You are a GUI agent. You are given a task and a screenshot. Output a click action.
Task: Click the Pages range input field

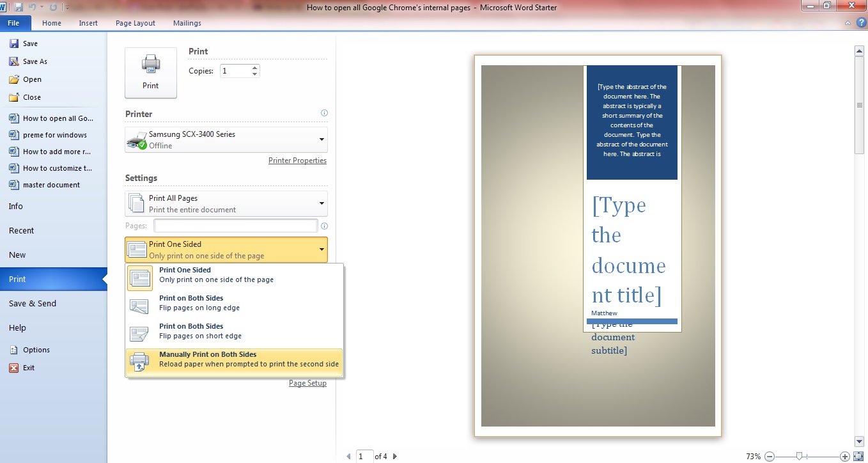tap(236, 226)
